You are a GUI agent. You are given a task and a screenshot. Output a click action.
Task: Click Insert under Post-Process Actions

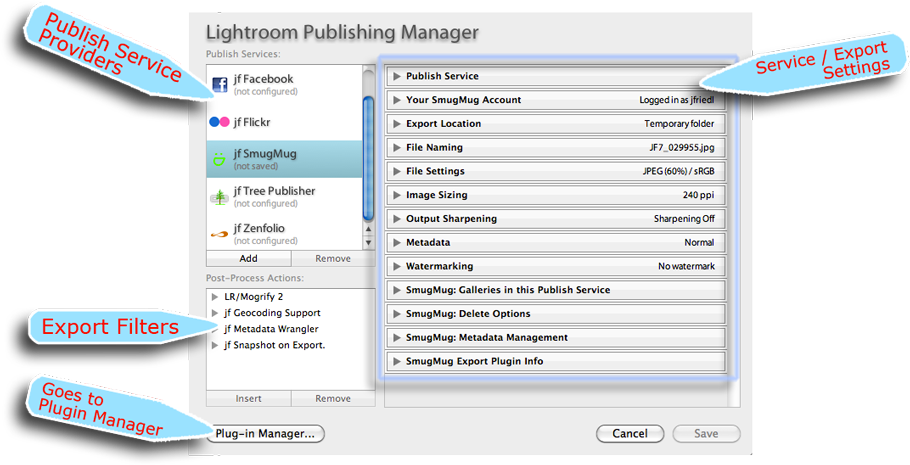pyautogui.click(x=248, y=399)
